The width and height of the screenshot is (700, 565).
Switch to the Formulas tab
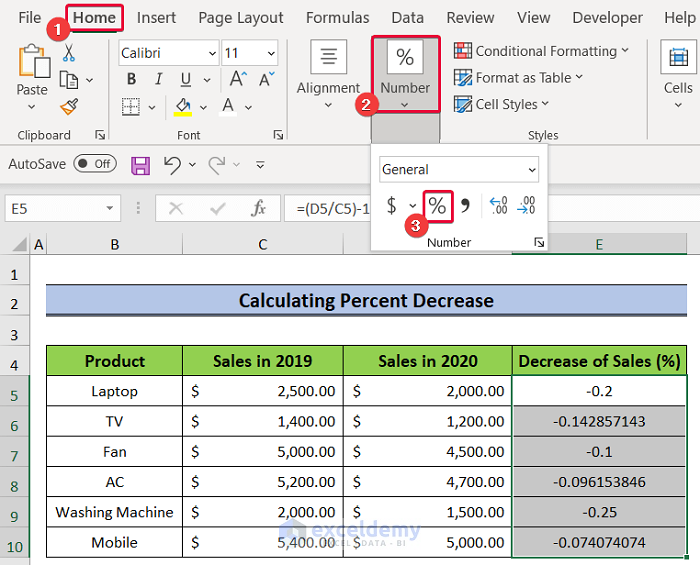point(337,18)
